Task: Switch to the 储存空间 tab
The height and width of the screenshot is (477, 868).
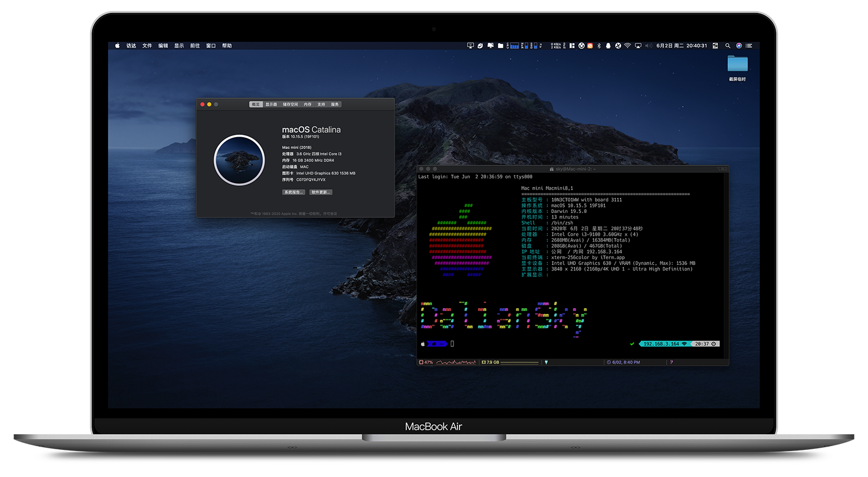Action: pos(290,104)
